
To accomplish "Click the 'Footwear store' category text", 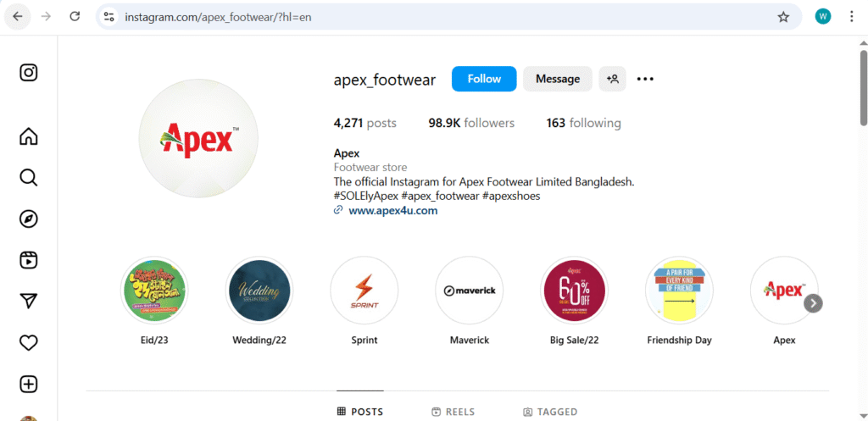I will click(370, 167).
